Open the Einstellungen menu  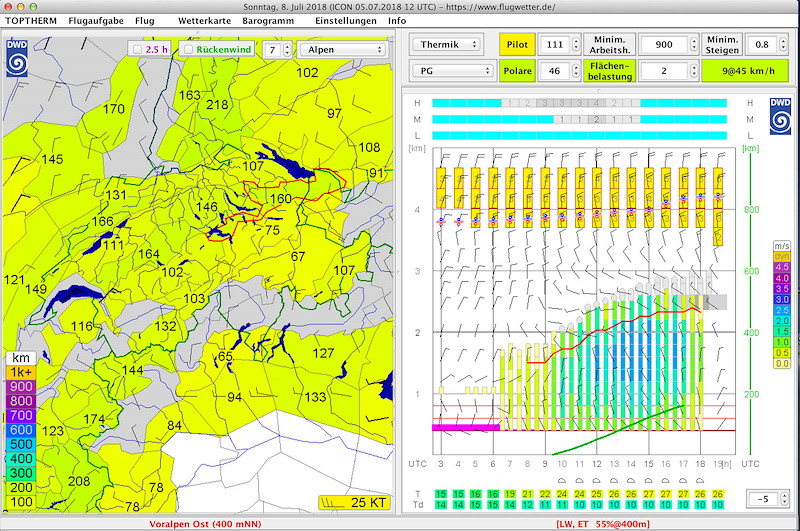tap(346, 20)
